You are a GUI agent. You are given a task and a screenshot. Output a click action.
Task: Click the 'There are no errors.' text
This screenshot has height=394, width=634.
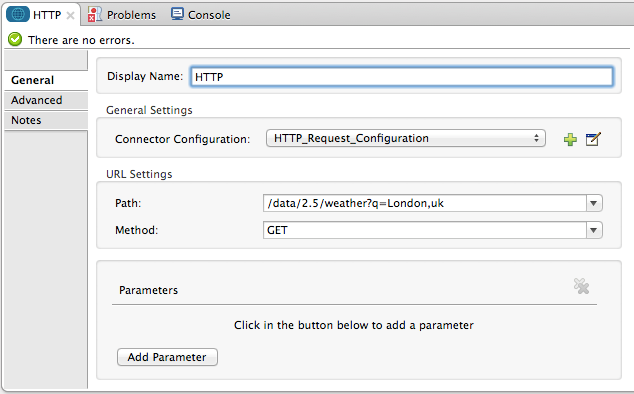pos(81,40)
